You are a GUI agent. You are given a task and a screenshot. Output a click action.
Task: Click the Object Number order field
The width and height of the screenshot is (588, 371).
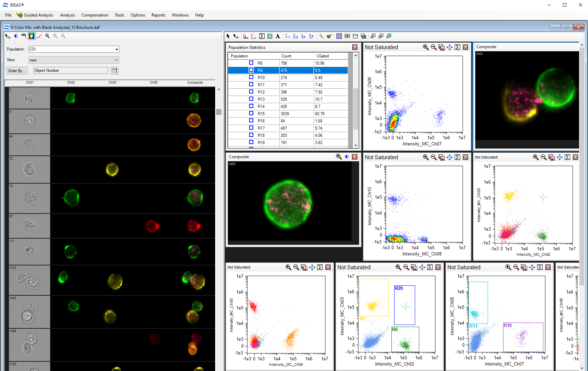(70, 70)
